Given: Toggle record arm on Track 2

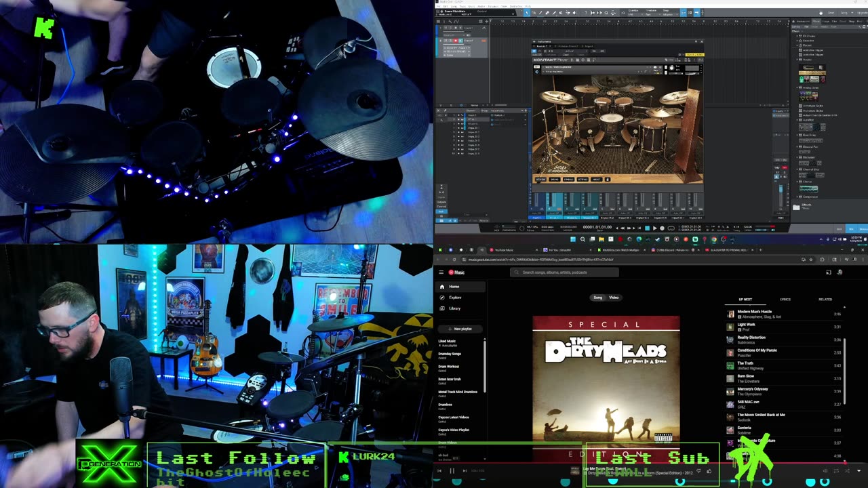Looking at the screenshot, I should 456,41.
